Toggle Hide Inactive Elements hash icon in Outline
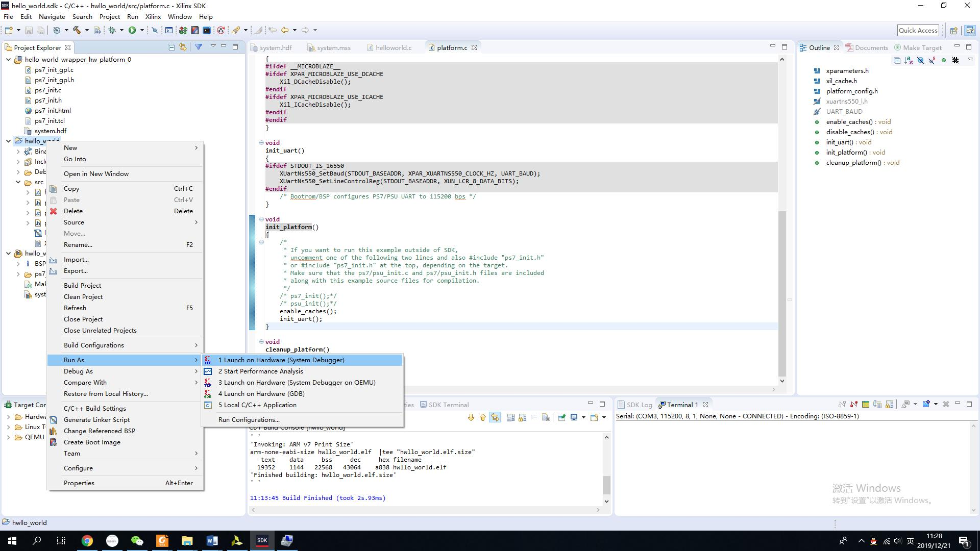This screenshot has height=551, width=980. click(x=955, y=60)
